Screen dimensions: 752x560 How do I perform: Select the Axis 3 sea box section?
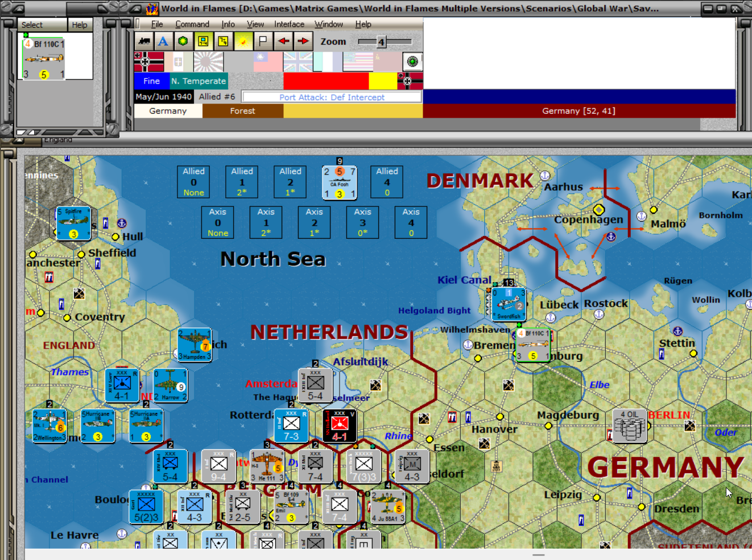(x=362, y=222)
